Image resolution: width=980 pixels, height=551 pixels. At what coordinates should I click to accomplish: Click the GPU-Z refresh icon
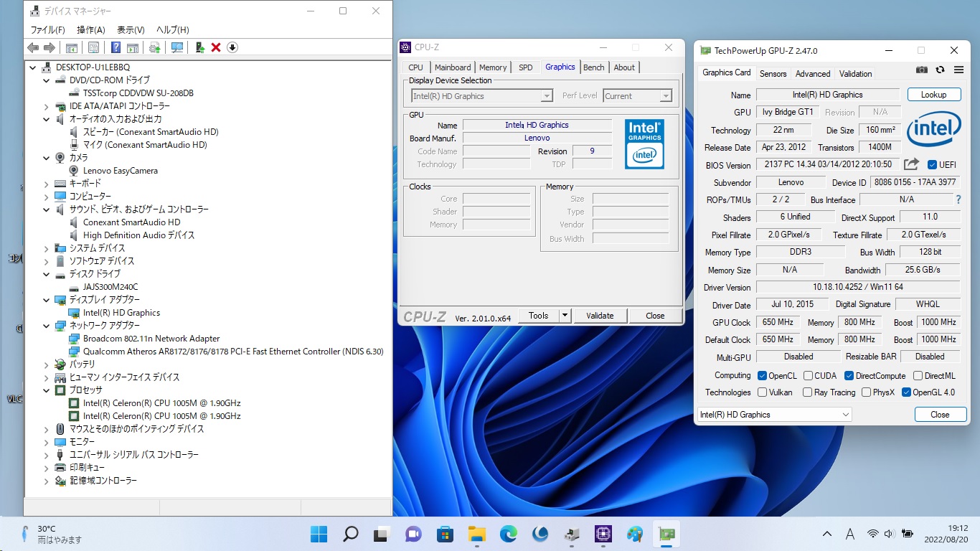(x=940, y=70)
